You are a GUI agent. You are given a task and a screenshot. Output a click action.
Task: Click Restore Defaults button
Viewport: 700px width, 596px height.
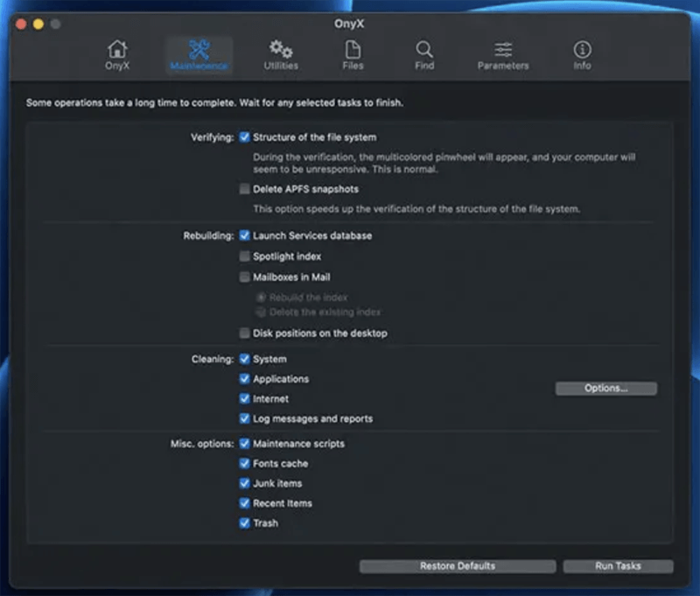tap(457, 566)
